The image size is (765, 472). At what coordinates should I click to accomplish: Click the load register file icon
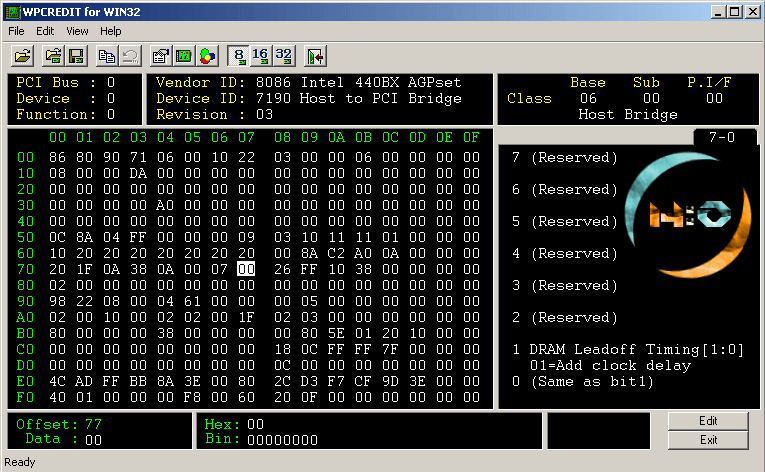[x=53, y=56]
